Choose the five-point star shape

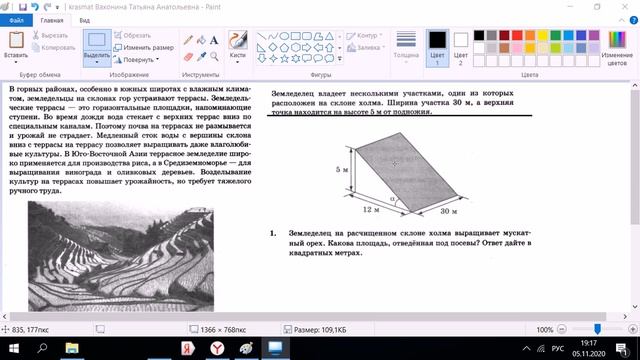[284, 58]
